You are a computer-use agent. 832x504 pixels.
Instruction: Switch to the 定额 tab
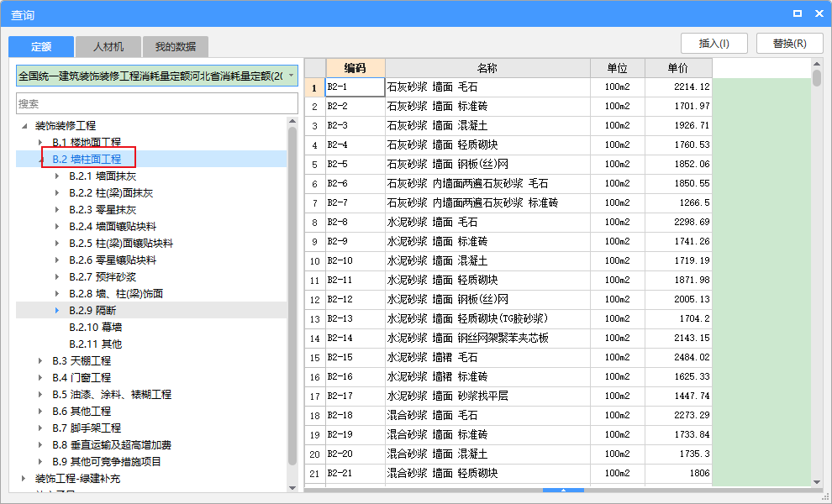pos(41,47)
